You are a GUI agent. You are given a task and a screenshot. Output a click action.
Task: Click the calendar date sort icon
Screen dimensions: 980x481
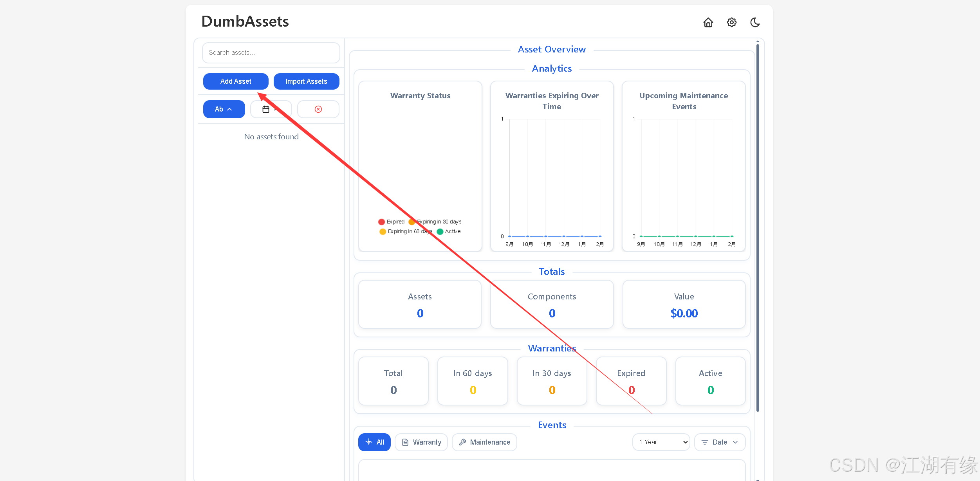[x=266, y=109]
